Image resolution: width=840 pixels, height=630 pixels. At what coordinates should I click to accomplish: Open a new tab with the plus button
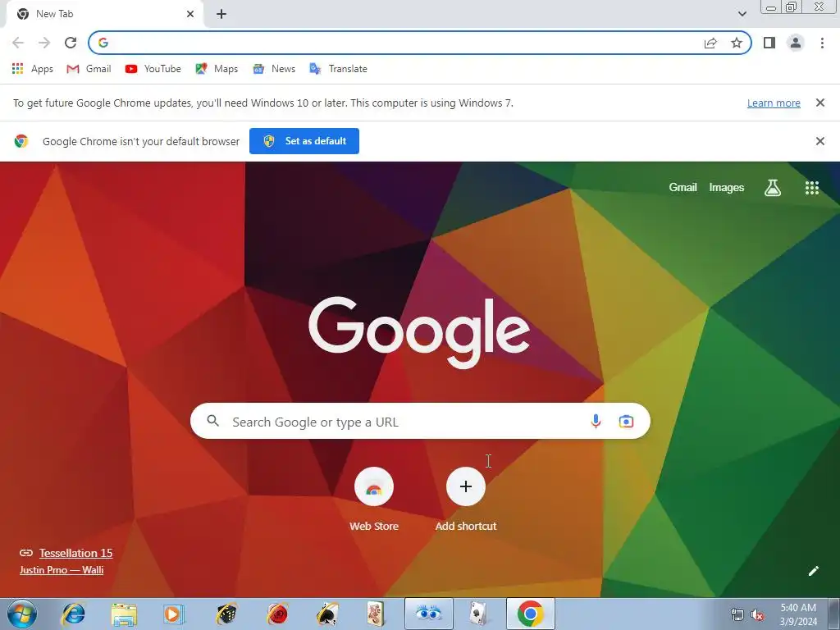221,14
